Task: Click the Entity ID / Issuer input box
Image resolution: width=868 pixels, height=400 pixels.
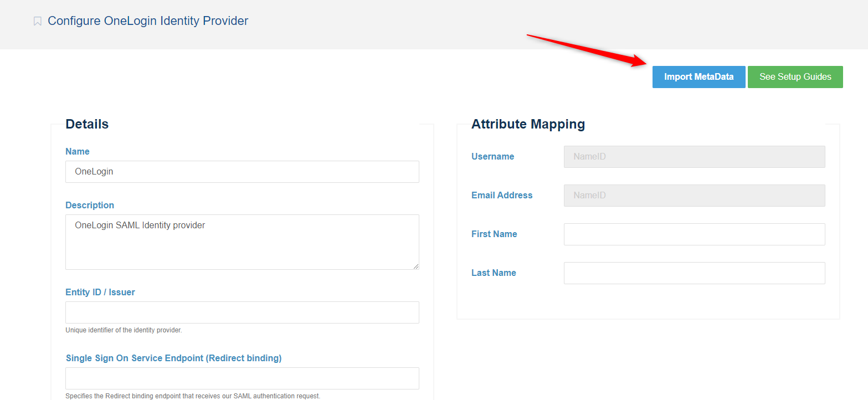Action: 242,312
